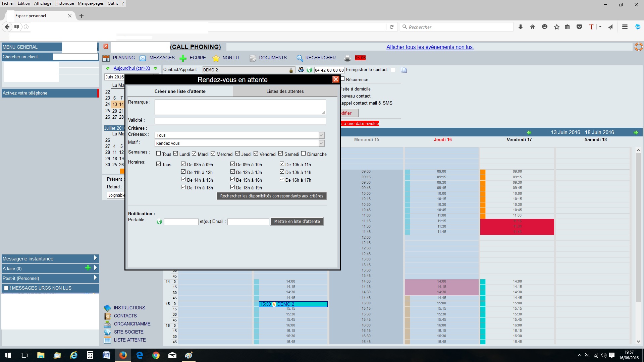Screen dimensions: 644x362
Task: Open the Créer une liste d'attente tab
Action: 179,91
